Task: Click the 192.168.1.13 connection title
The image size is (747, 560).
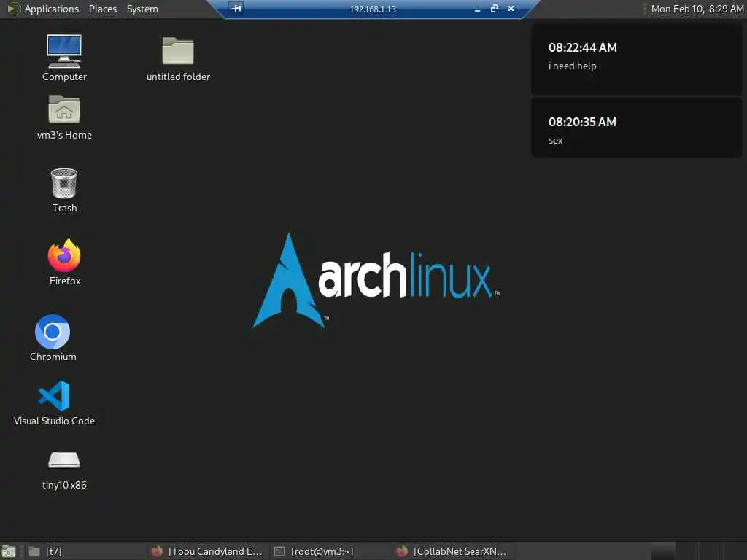Action: (x=373, y=9)
